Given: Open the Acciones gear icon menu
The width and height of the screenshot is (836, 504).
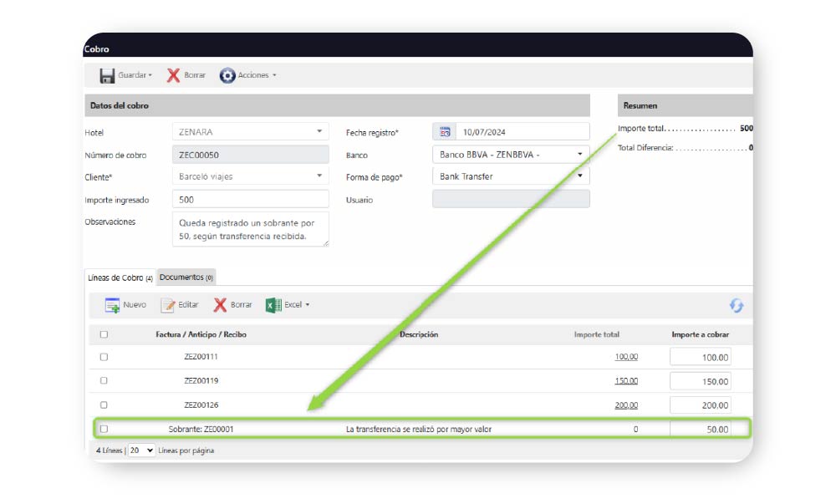Looking at the screenshot, I should point(227,75).
